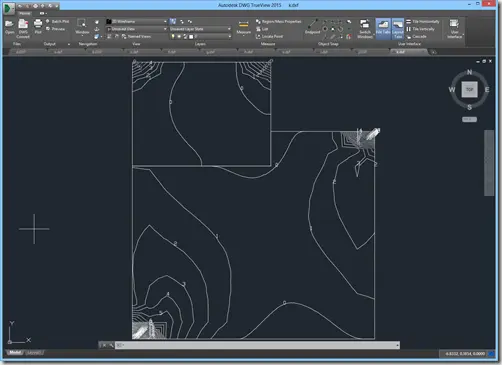
Task: Select the Home ribbon tab
Action: 24,13
